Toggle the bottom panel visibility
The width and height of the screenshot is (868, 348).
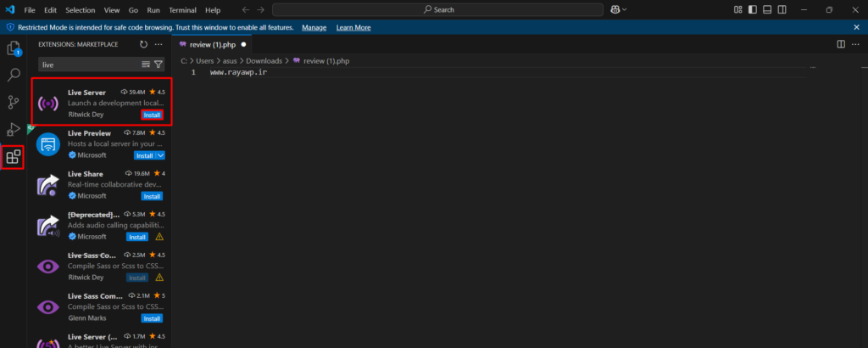click(x=766, y=9)
